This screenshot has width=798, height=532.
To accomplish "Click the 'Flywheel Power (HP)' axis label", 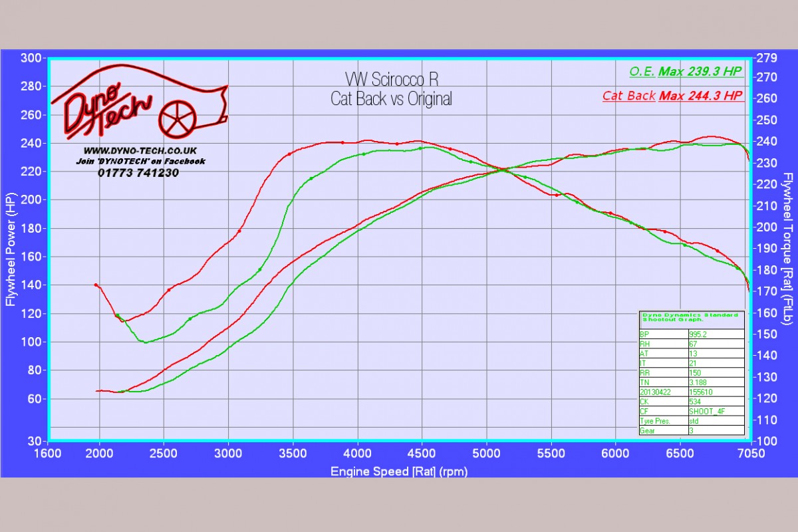I will (x=10, y=249).
